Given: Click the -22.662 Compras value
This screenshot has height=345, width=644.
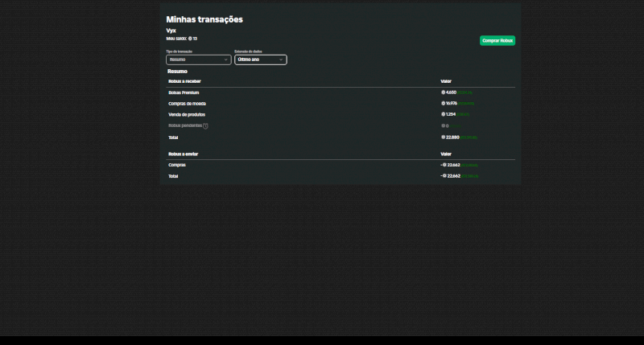Looking at the screenshot, I should pyautogui.click(x=450, y=165).
